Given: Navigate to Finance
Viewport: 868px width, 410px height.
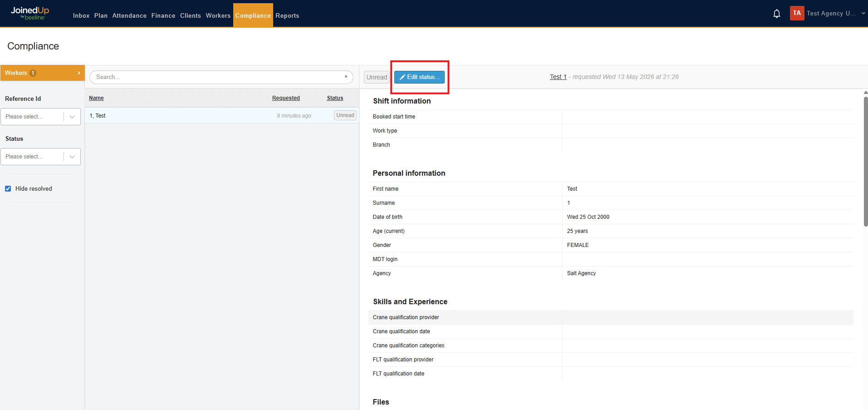Looking at the screenshot, I should (163, 15).
